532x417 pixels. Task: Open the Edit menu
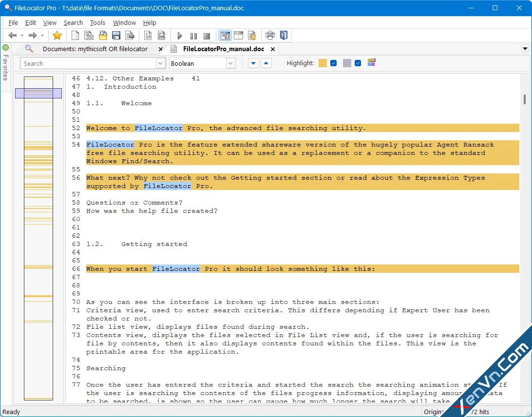click(31, 23)
